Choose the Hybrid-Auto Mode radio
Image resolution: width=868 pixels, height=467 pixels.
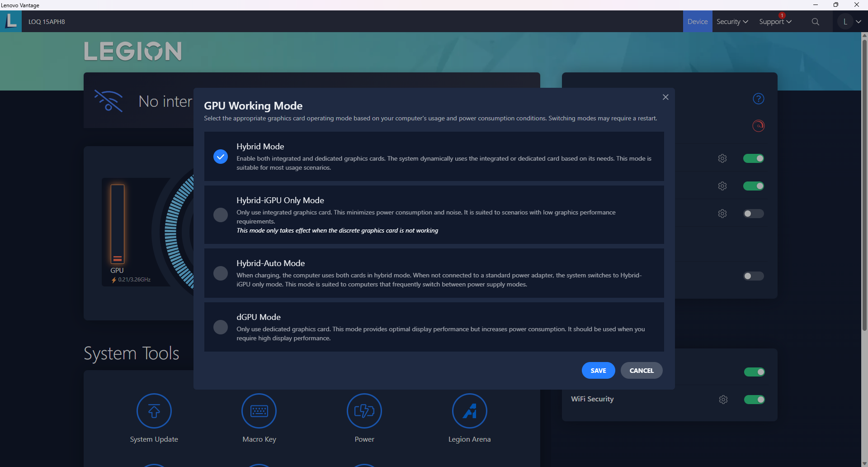point(221,273)
